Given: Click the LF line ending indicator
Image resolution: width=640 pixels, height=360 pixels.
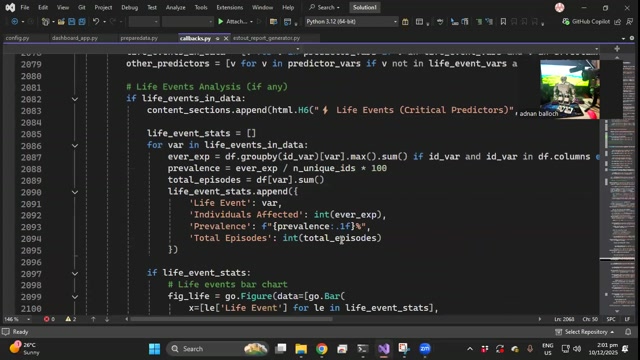Looking at the screenshot, I should pos(627,319).
